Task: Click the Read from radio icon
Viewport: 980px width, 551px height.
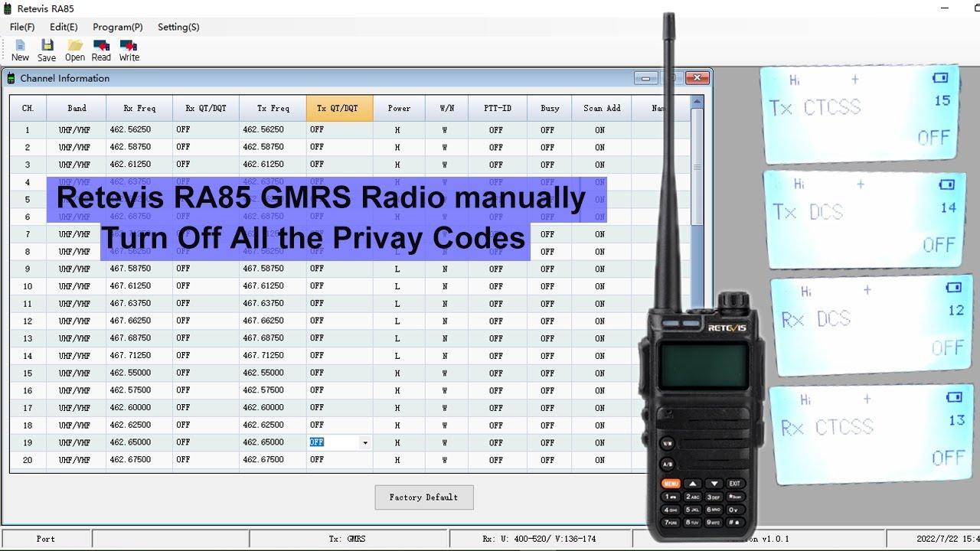Action: [101, 51]
